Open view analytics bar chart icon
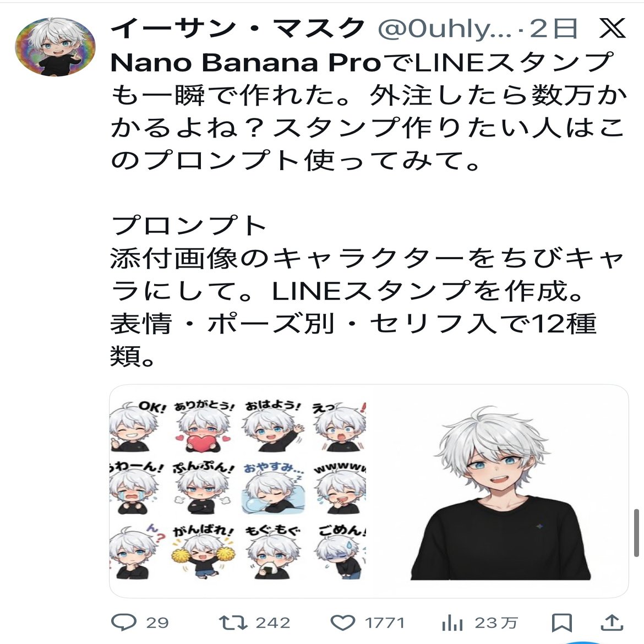This screenshot has height=644, width=644. (452, 622)
